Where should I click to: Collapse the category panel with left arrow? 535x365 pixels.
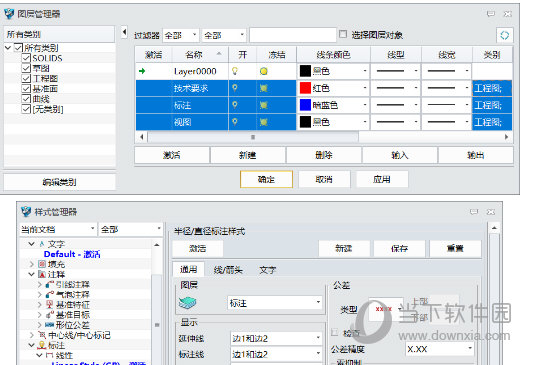point(124,33)
